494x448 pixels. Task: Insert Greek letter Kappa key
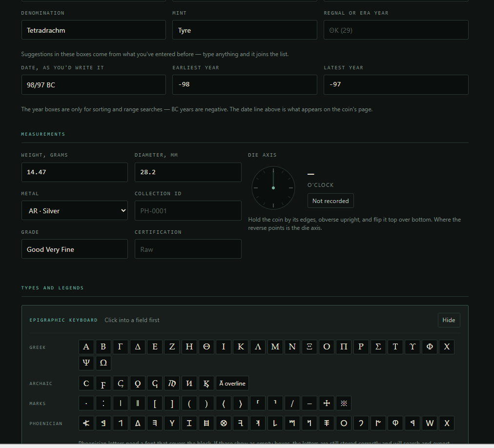tap(241, 347)
